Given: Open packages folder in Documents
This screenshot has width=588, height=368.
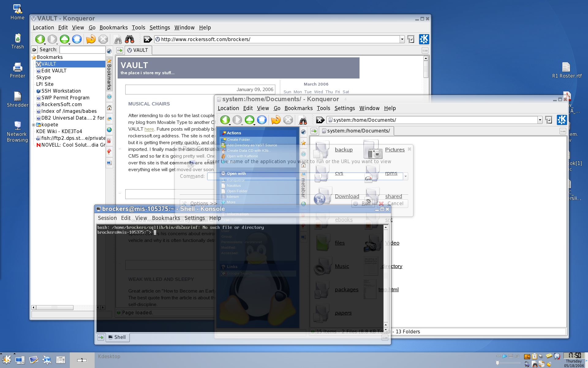Looking at the screenshot, I should pos(336,289).
